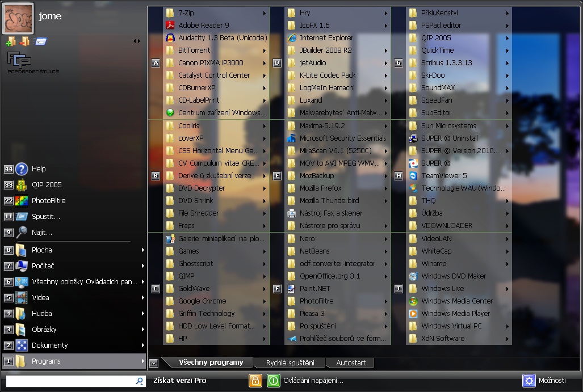Open Microsoft Security Essentials

[x=338, y=138]
